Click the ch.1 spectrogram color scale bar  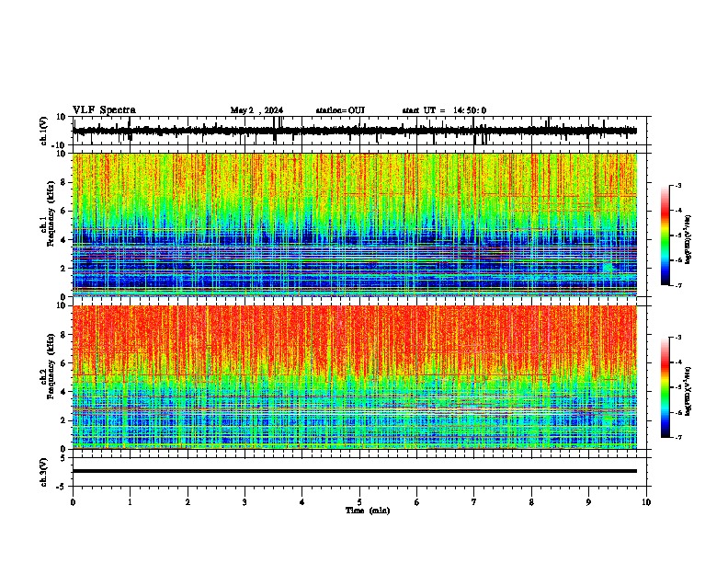pyautogui.click(x=665, y=236)
